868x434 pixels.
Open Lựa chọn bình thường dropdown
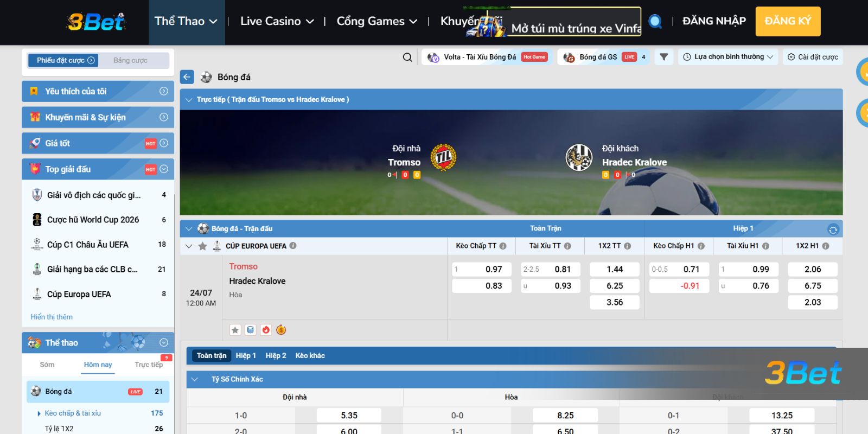728,57
